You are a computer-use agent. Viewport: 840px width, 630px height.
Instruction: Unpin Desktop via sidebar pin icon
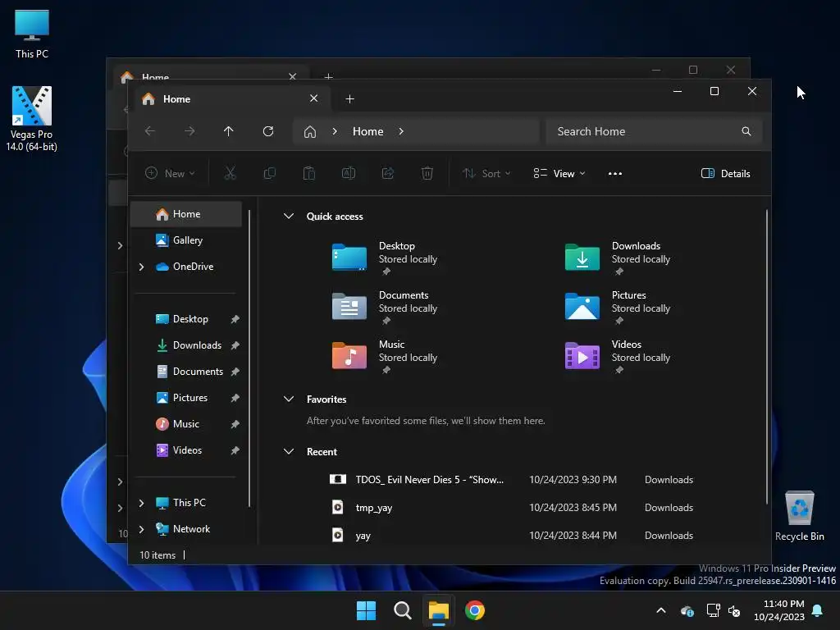[235, 319]
